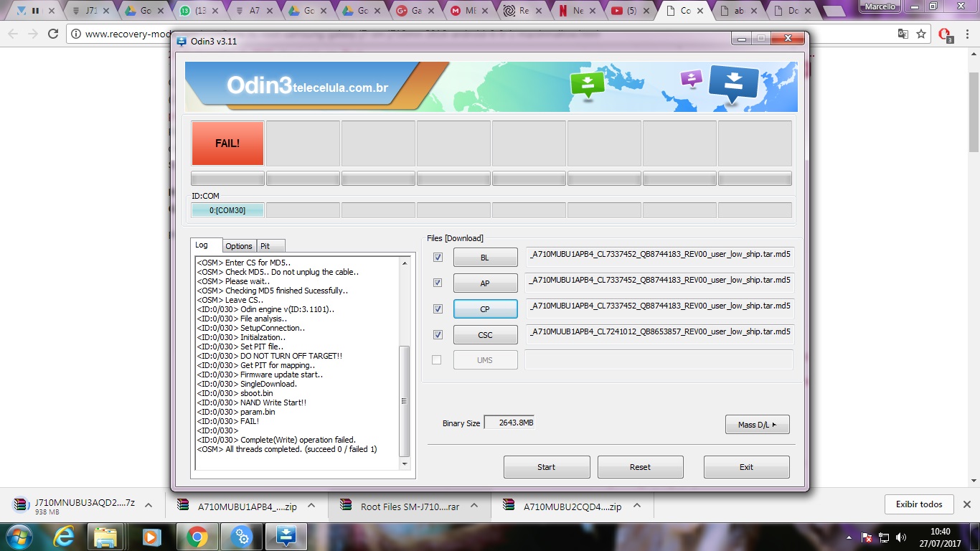Open the gear settings app on taskbar

[x=241, y=537]
